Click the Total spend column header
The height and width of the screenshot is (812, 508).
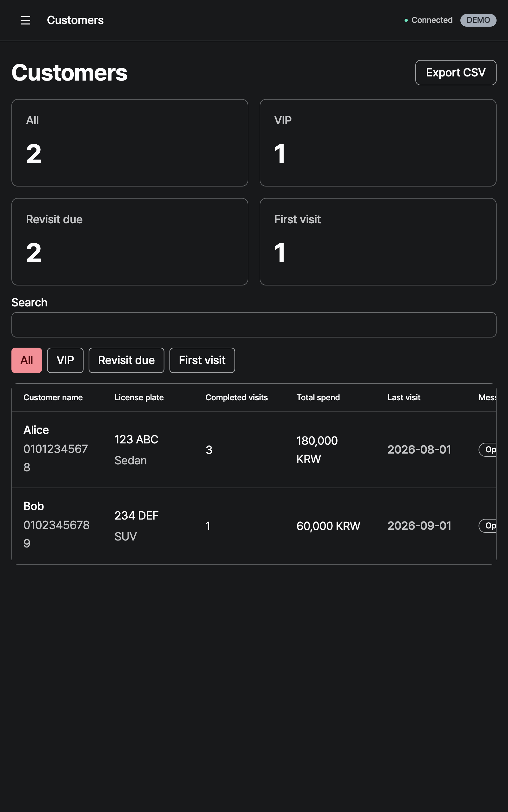(x=318, y=397)
